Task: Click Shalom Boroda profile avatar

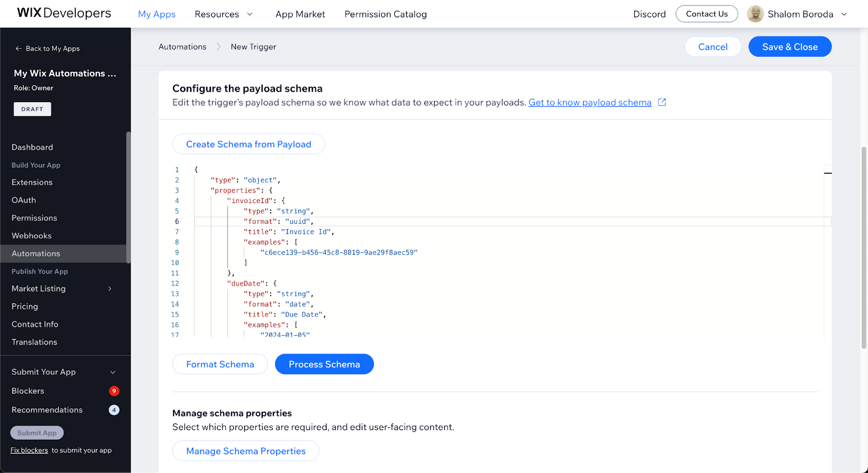Action: (x=755, y=14)
